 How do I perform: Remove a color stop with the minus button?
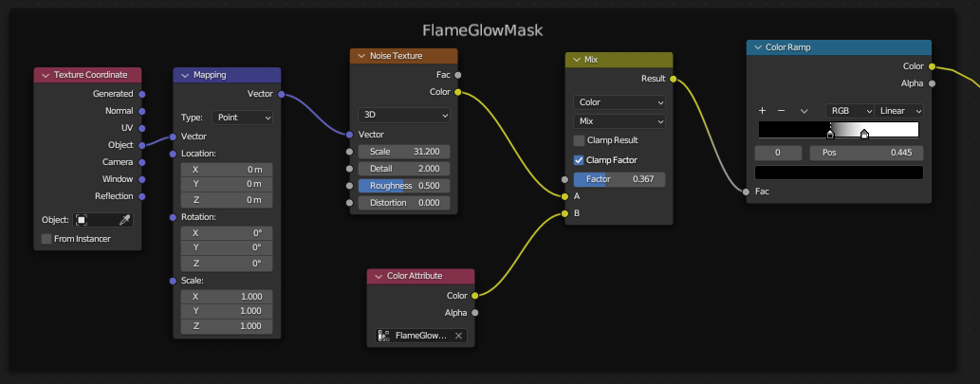click(782, 111)
